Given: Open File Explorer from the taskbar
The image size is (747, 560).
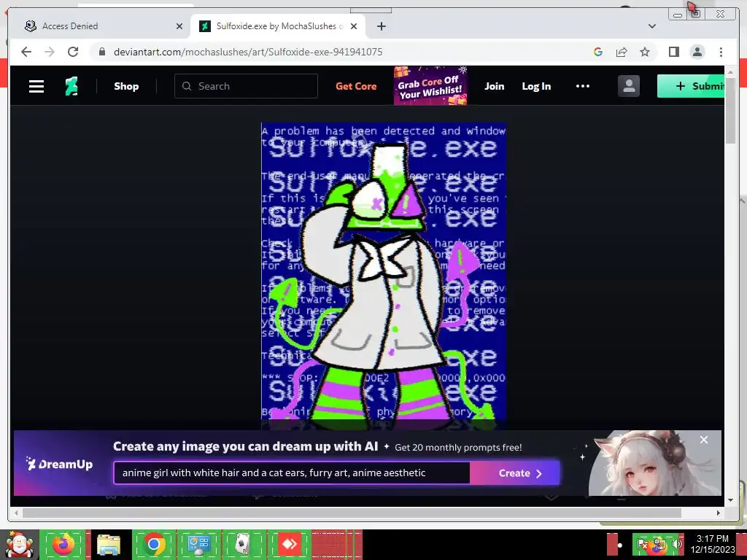Looking at the screenshot, I should 109,544.
